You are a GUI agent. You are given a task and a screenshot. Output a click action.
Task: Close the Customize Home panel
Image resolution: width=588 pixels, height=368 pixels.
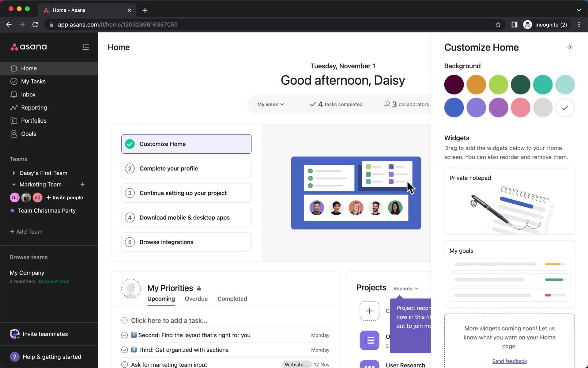[x=569, y=47]
